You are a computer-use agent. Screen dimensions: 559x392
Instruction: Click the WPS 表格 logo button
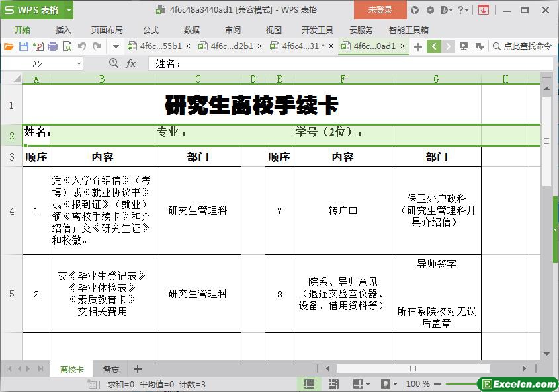click(x=32, y=10)
